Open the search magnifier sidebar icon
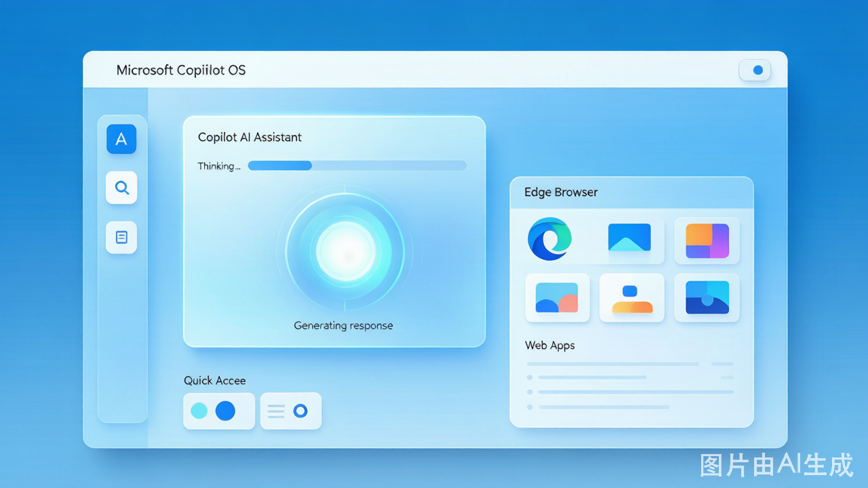This screenshot has width=868, height=488. (121, 188)
